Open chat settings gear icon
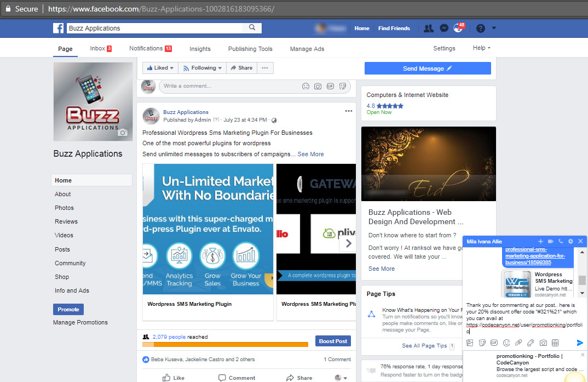588x382 pixels. [570, 241]
